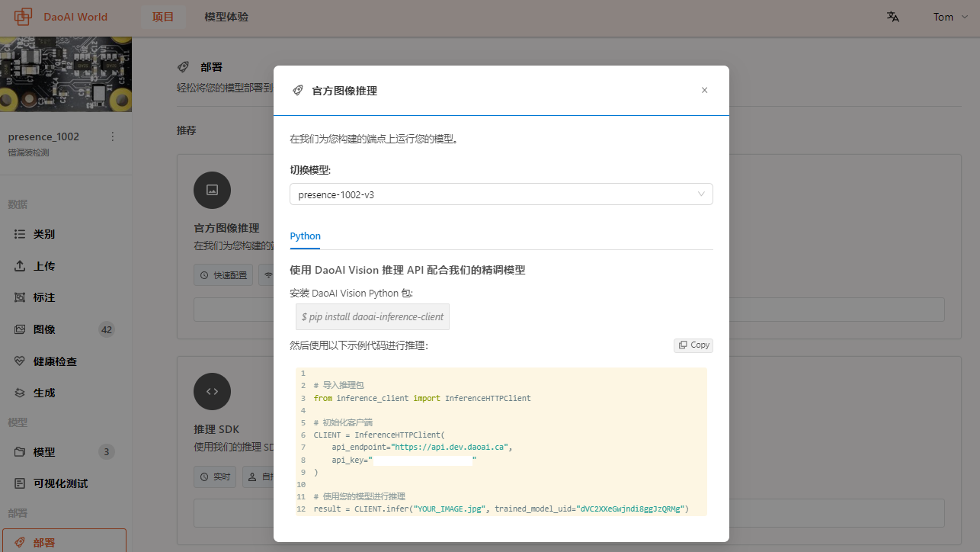Select the Python tab
Viewport: 980px width, 552px height.
click(306, 236)
